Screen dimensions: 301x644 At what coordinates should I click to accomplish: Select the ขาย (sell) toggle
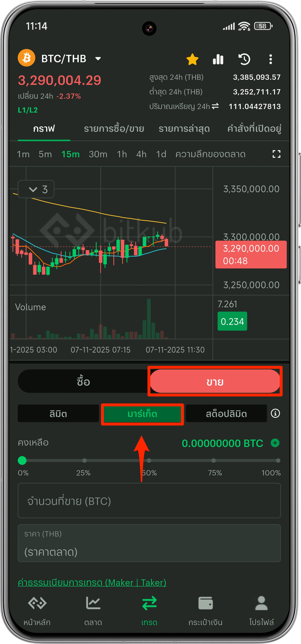(x=215, y=381)
